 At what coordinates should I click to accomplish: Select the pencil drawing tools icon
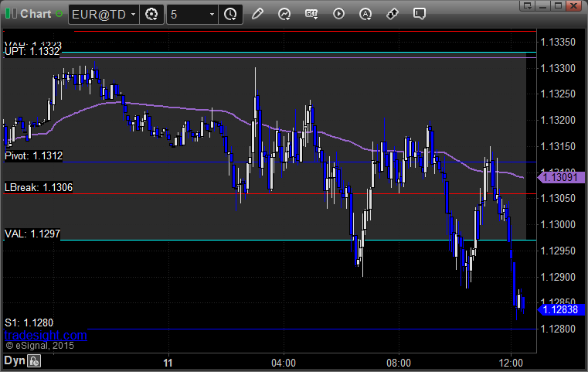click(257, 14)
